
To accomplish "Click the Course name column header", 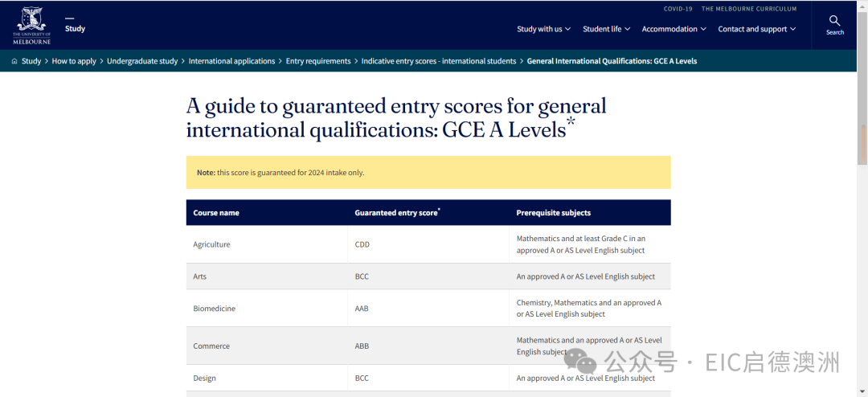I will pos(216,213).
